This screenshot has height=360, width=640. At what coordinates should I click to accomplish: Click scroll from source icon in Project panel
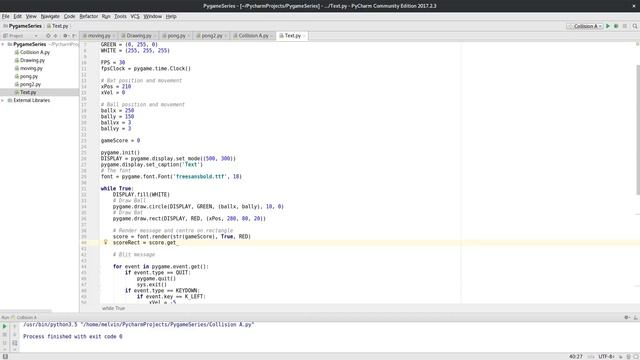tap(48, 36)
